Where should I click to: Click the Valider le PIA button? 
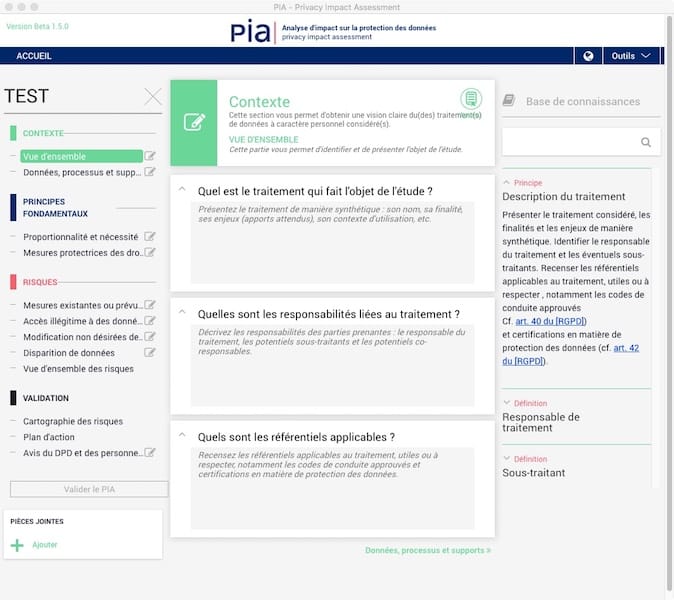point(89,489)
